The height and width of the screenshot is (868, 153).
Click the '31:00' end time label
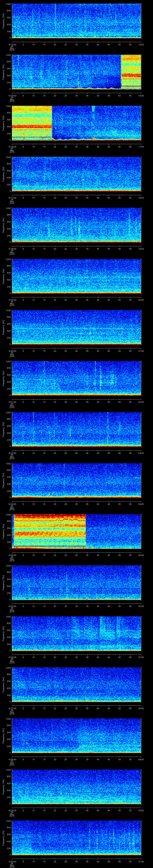tap(141, 861)
